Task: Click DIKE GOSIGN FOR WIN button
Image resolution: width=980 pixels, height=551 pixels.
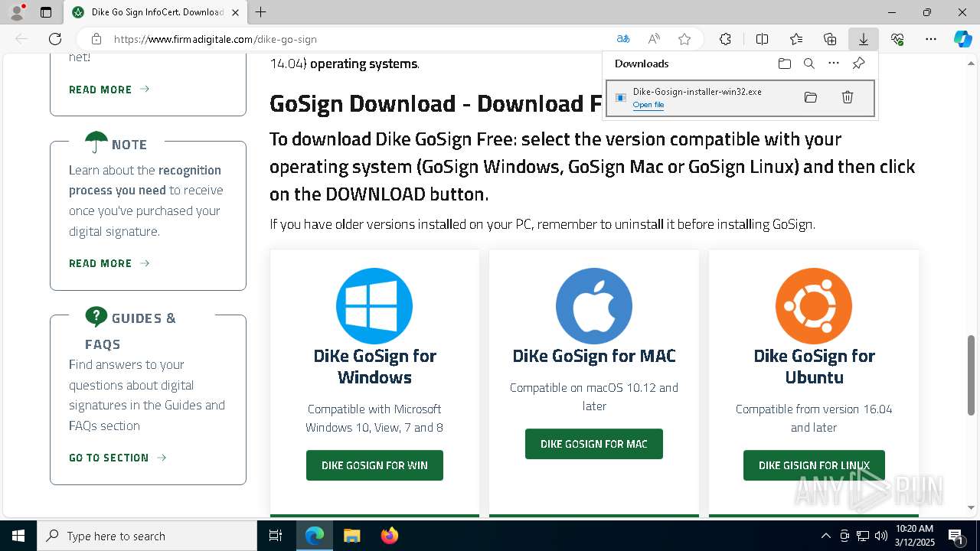Action: [x=374, y=465]
